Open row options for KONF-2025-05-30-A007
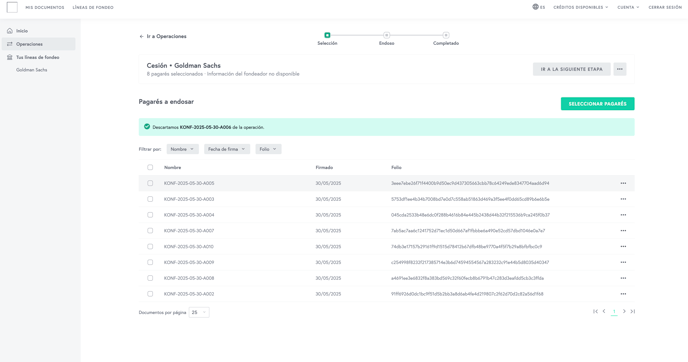688x362 pixels. pos(623,231)
